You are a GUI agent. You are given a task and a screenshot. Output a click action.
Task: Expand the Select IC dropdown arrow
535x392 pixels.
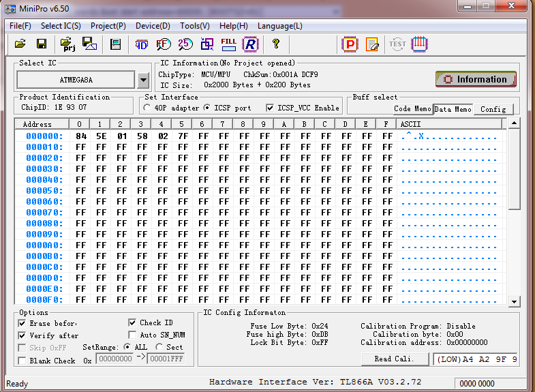143,80
